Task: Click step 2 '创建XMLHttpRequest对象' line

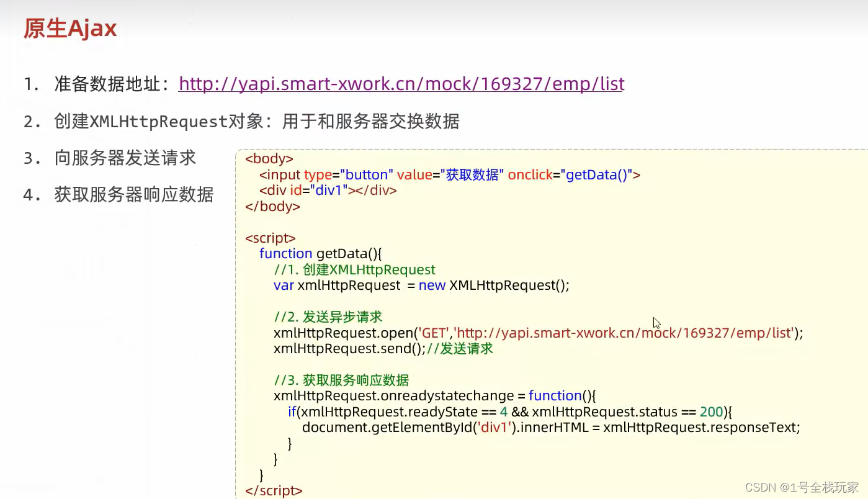Action: 241,121
